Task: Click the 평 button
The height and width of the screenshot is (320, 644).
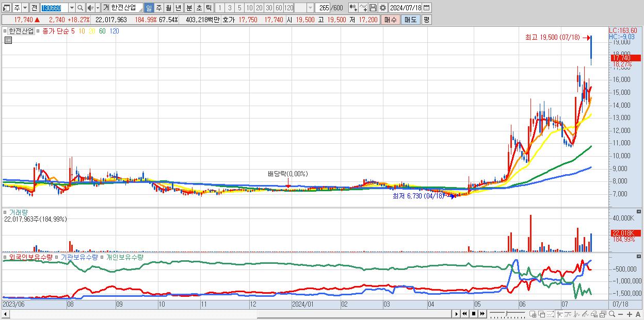Action: tap(426, 20)
